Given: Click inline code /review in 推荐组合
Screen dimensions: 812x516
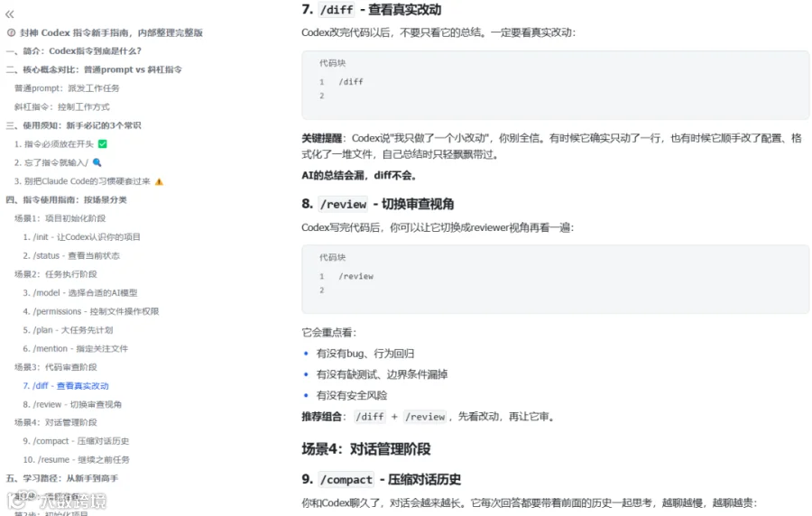Looking at the screenshot, I should (425, 417).
